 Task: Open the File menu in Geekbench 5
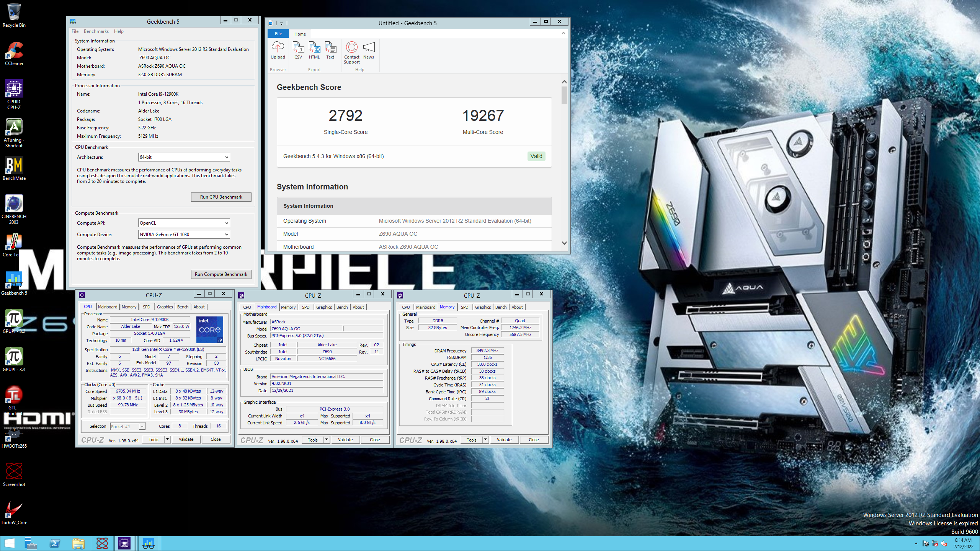(75, 31)
